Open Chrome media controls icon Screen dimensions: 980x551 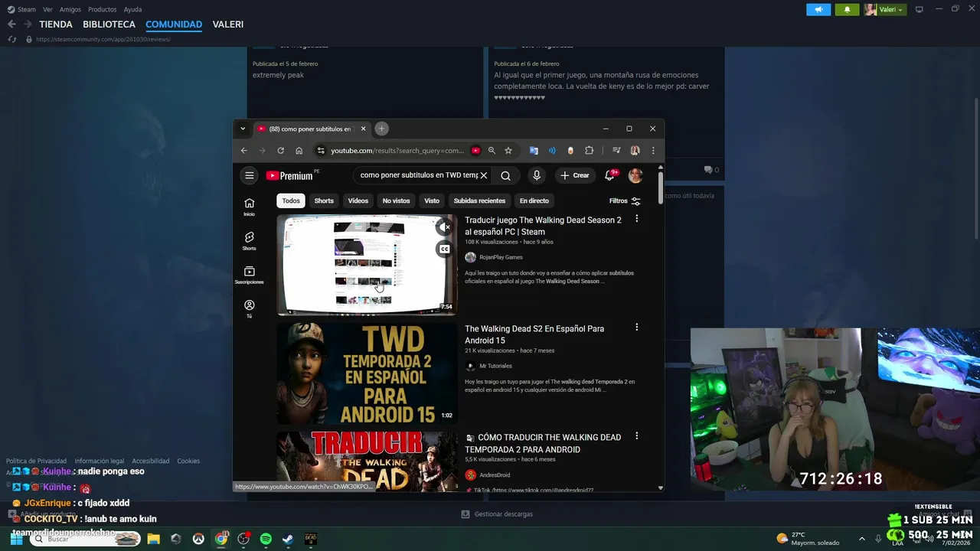(x=616, y=151)
